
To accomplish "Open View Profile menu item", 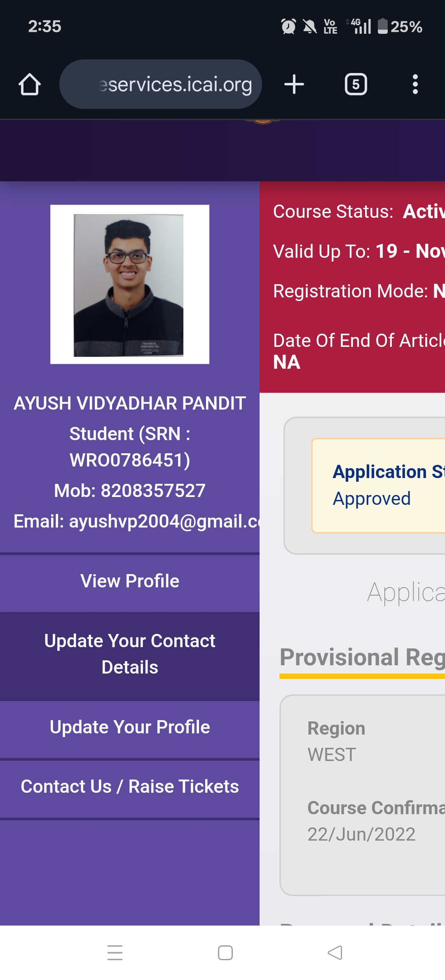I will pos(130,581).
